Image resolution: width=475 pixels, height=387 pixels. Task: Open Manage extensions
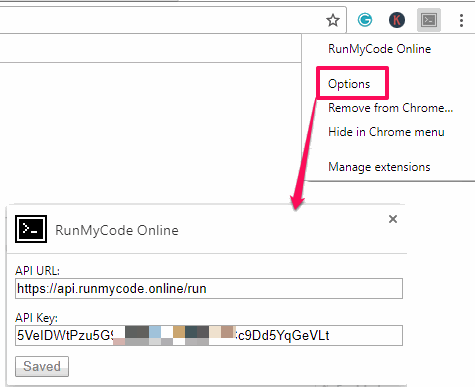(379, 167)
